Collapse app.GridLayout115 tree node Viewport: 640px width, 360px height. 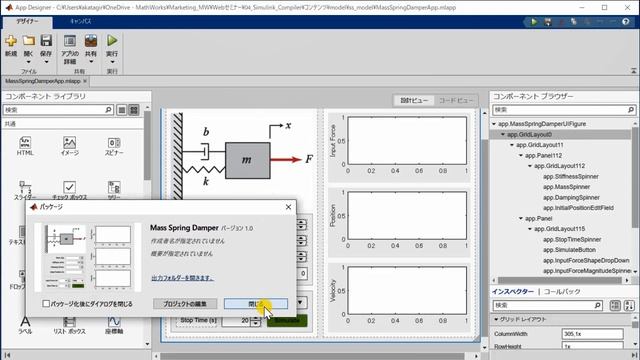point(530,229)
